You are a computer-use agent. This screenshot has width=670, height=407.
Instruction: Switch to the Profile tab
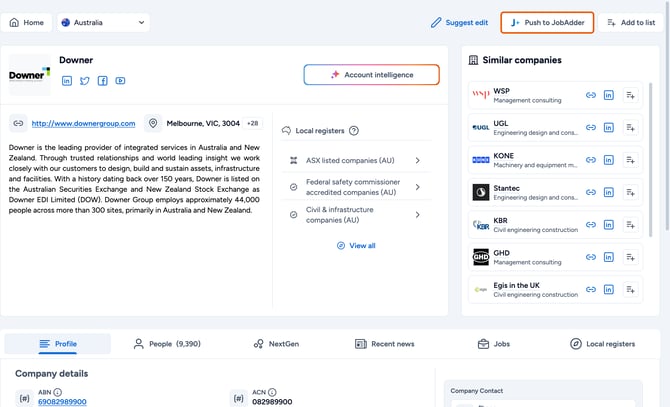58,344
